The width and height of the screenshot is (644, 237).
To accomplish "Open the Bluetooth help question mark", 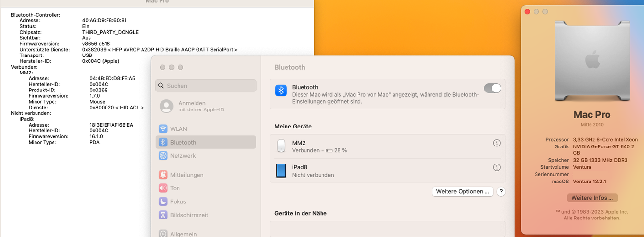I will coord(501,192).
